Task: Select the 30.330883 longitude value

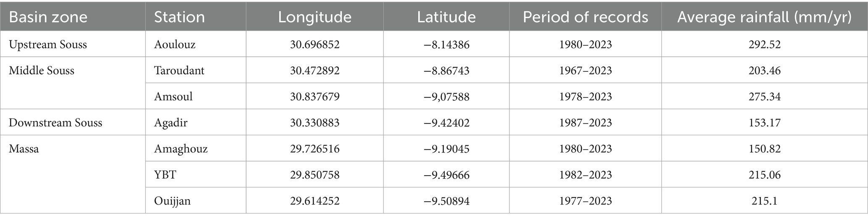Action: click(x=315, y=123)
